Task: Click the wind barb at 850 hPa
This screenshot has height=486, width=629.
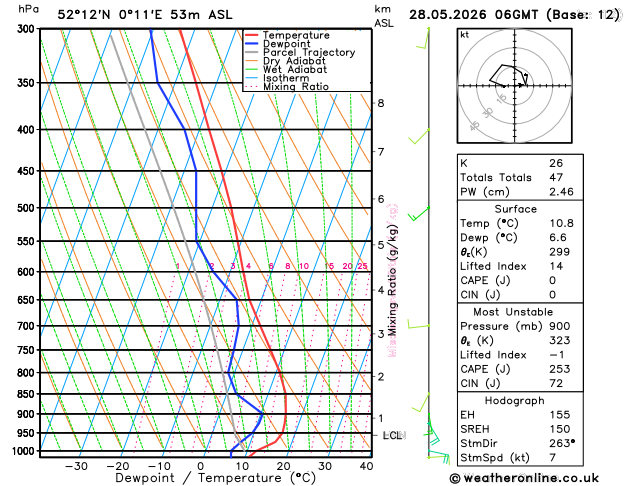Action: click(421, 403)
